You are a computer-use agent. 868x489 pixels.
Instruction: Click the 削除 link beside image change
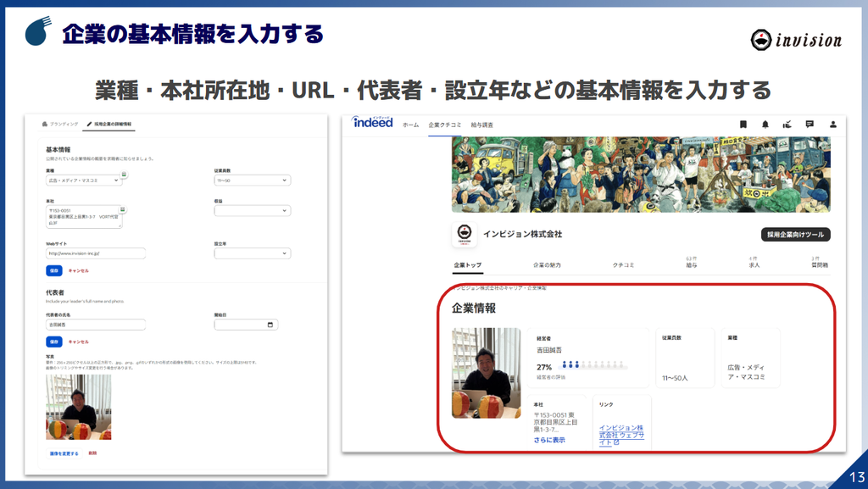tap(92, 453)
